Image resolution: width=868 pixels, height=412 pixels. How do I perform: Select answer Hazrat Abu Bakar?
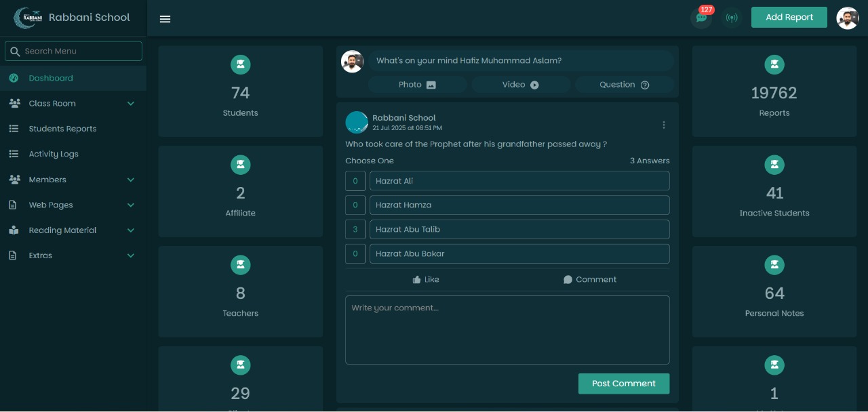(519, 253)
